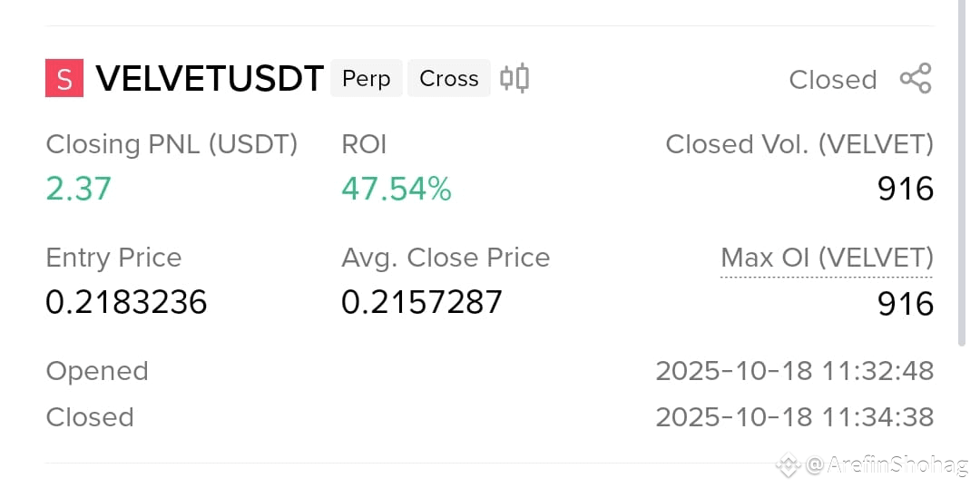Click the Max OI (VELVET) underlined label
This screenshot has height=488, width=980.
point(827,258)
